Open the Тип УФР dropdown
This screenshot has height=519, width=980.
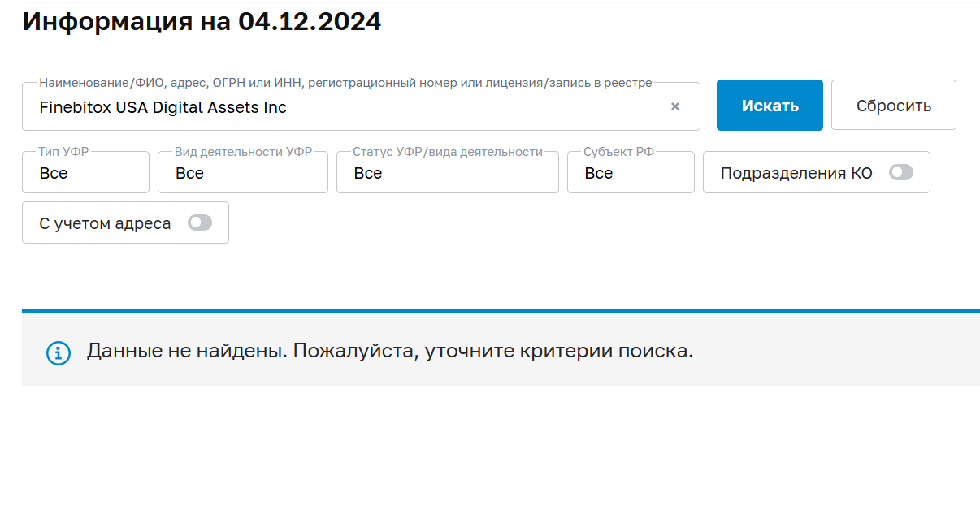point(85,172)
